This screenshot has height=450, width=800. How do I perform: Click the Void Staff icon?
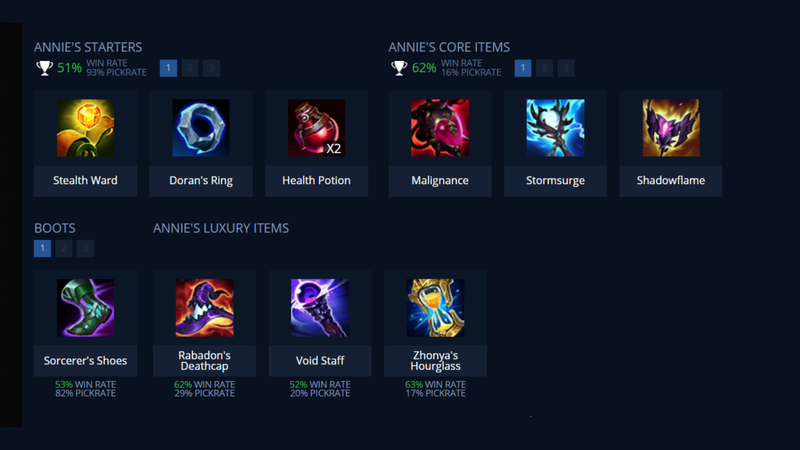(x=320, y=308)
